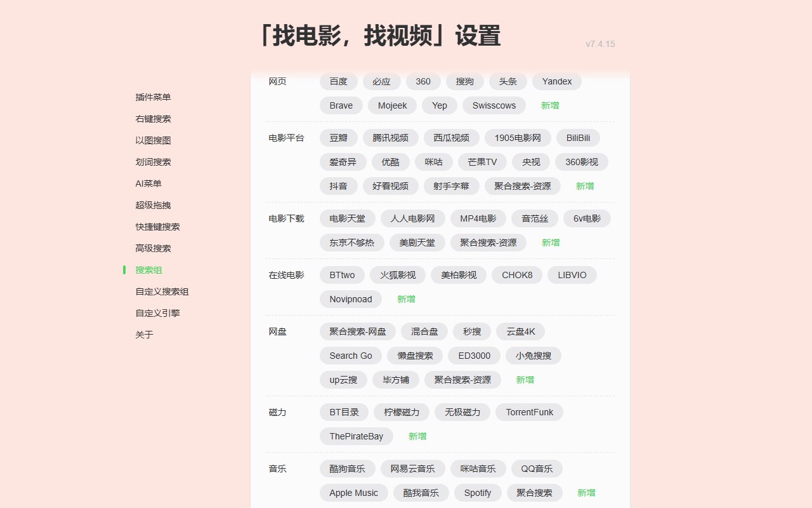Viewport: 812px width, 508px height.
Task: Select the 柠檬磁力 tag
Action: coord(402,412)
